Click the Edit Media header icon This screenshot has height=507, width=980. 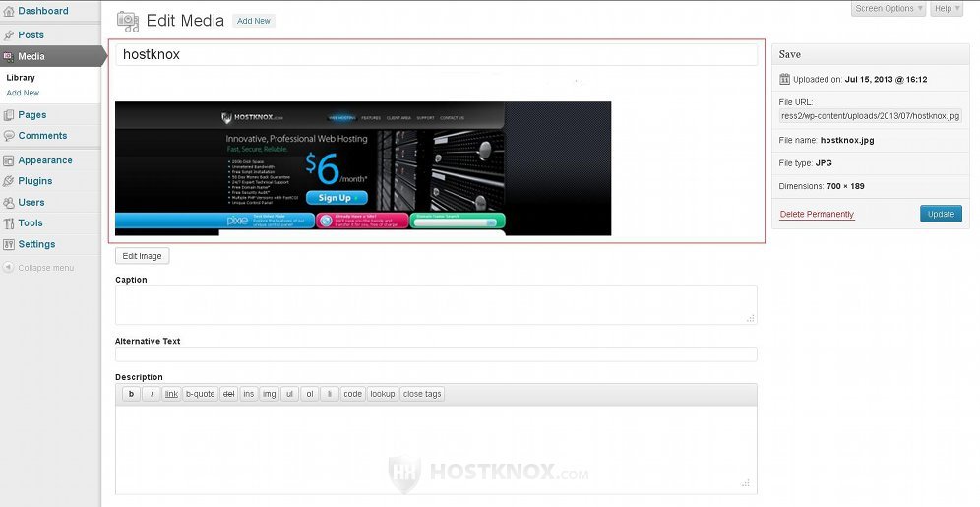tap(128, 22)
